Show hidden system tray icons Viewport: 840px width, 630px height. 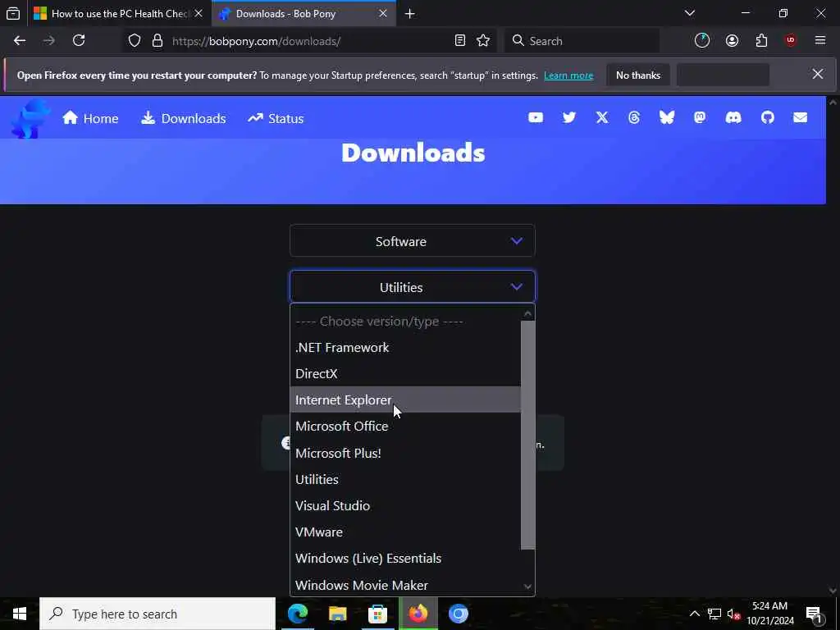pyautogui.click(x=694, y=614)
